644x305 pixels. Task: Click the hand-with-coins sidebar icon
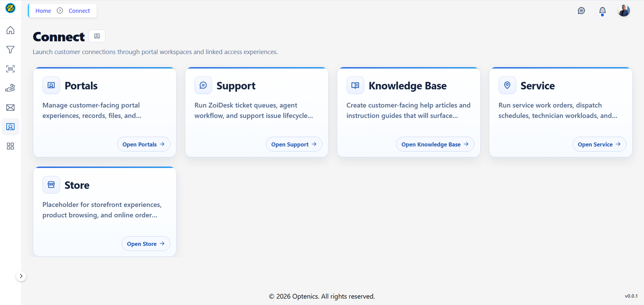point(10,88)
